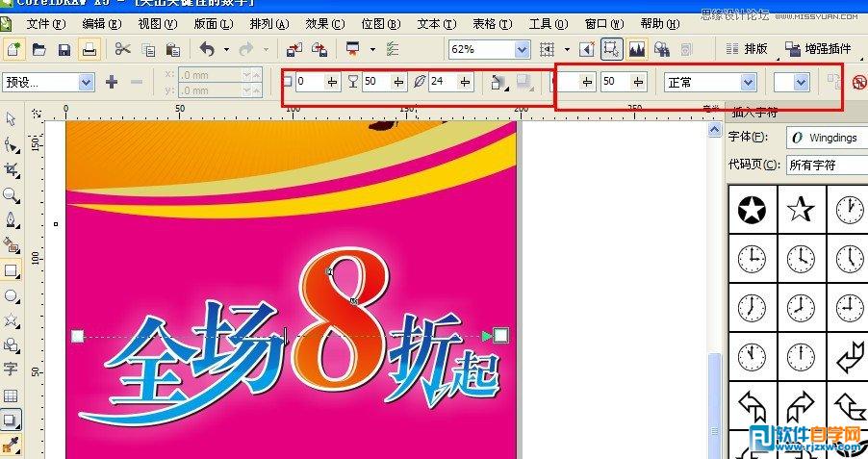868x459 pixels.
Task: Select the Smart fill bucket tool
Action: point(12,244)
